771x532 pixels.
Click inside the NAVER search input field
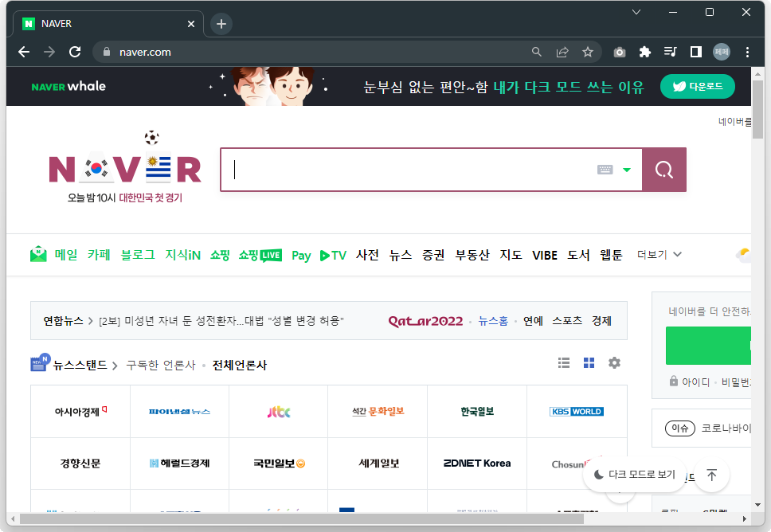408,170
